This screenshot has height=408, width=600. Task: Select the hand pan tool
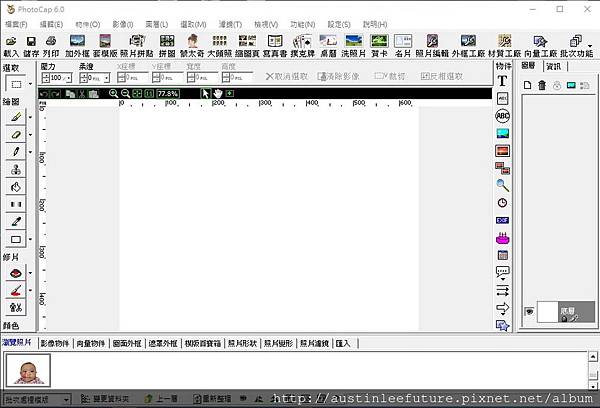218,93
